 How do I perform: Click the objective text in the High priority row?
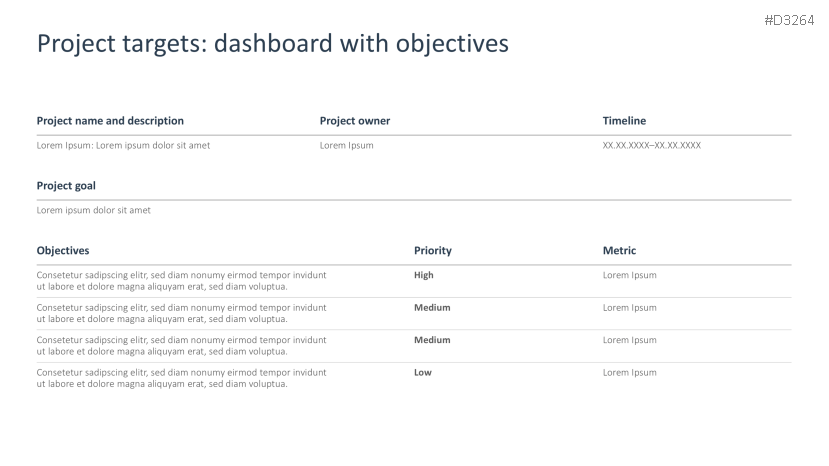[x=181, y=280]
